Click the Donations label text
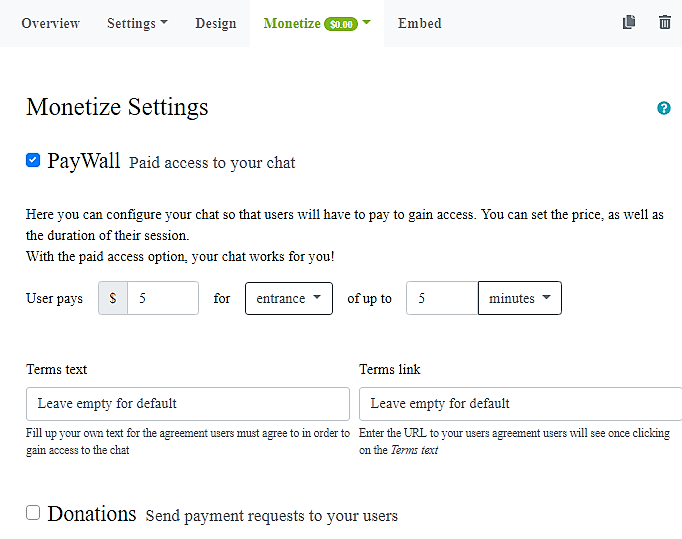Screen dimensions: 682x539 [91, 514]
